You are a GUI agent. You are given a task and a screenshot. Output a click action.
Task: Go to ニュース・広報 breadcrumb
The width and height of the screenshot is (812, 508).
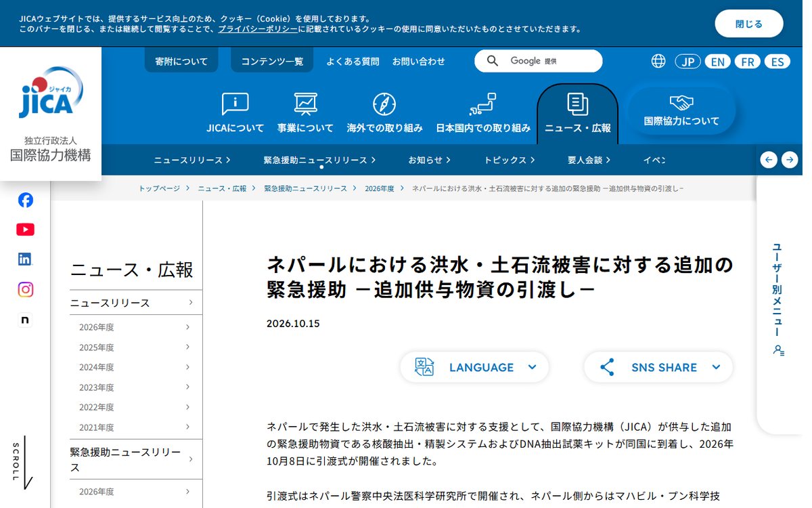[x=222, y=188]
